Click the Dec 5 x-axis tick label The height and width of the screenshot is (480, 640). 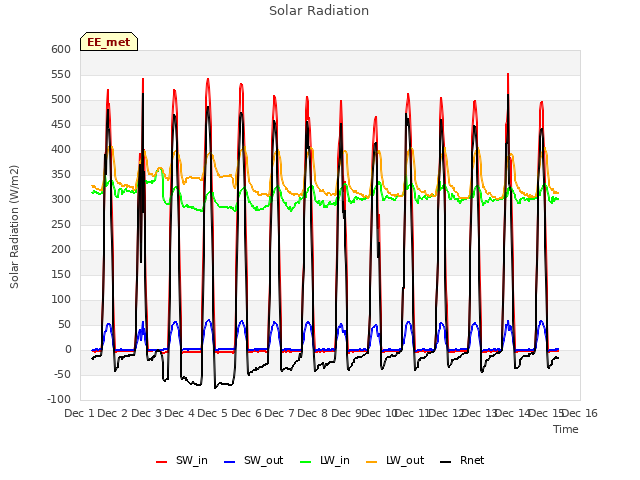212,413
